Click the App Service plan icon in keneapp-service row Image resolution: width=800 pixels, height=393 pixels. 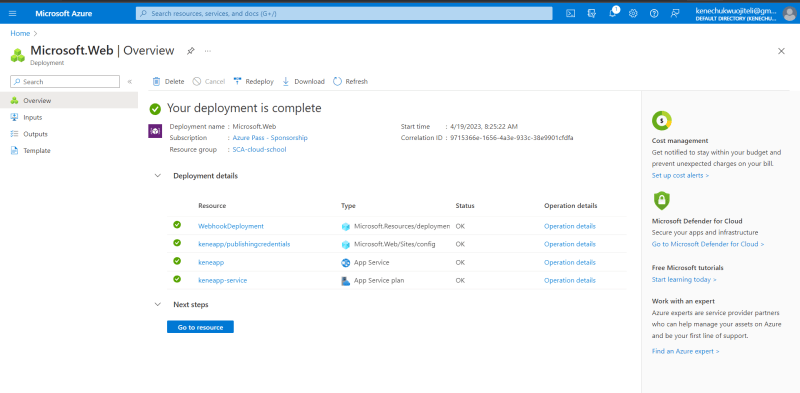point(346,281)
